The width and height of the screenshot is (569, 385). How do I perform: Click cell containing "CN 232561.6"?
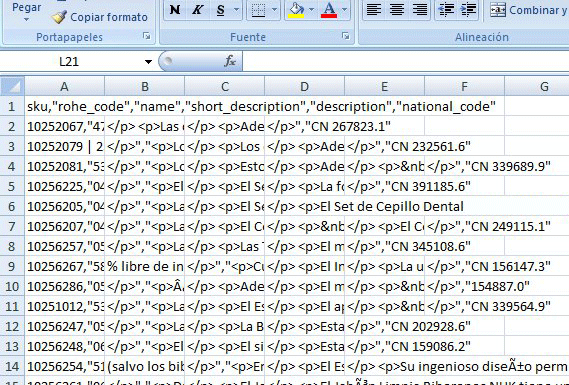pos(384,146)
